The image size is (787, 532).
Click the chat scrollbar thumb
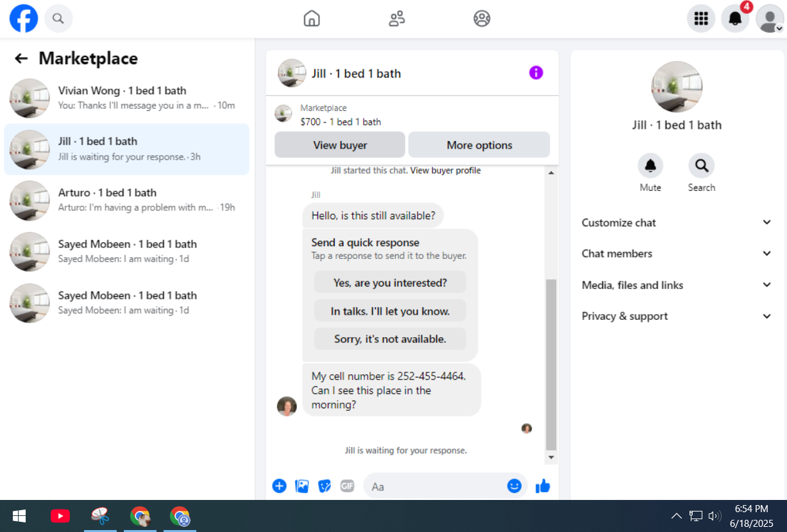[x=551, y=365]
